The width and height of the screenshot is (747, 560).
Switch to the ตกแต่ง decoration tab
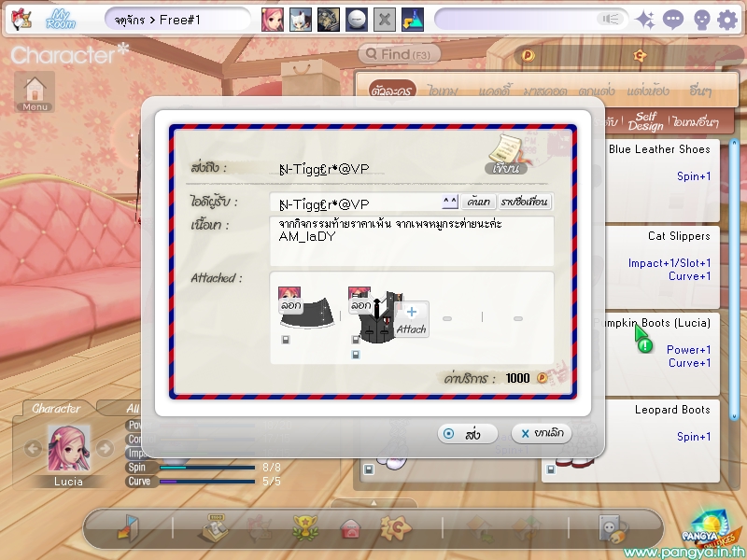point(597,91)
